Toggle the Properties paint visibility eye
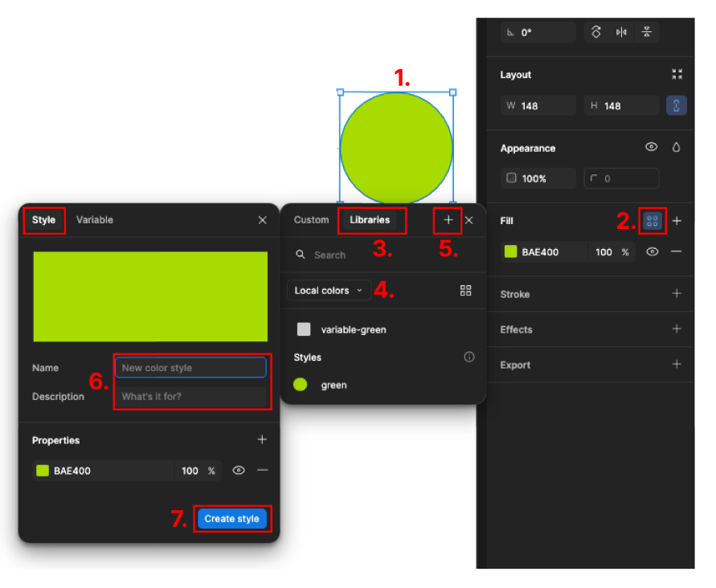The image size is (716, 588). (239, 471)
